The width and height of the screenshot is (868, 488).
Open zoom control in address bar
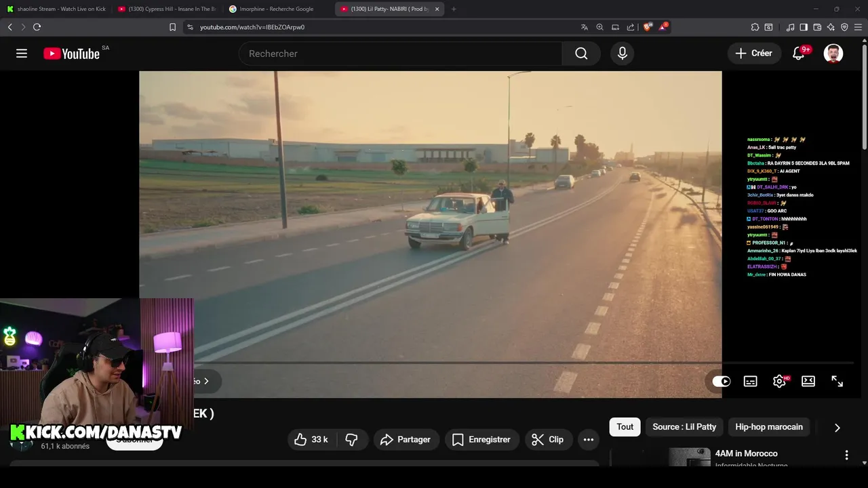[x=599, y=27]
